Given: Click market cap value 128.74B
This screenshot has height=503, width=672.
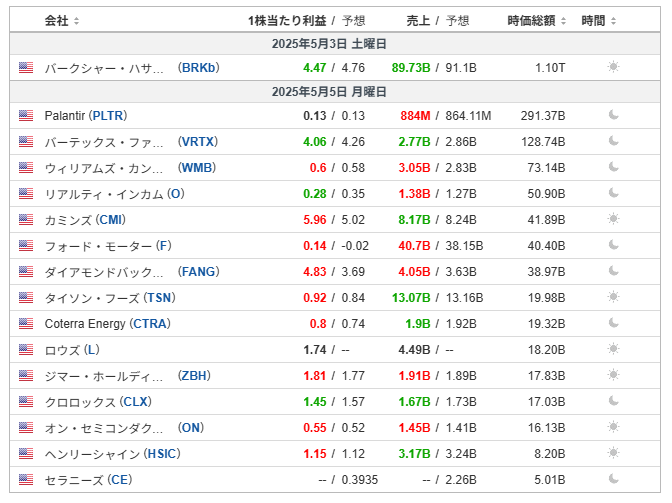Looking at the screenshot, I should [x=543, y=142].
